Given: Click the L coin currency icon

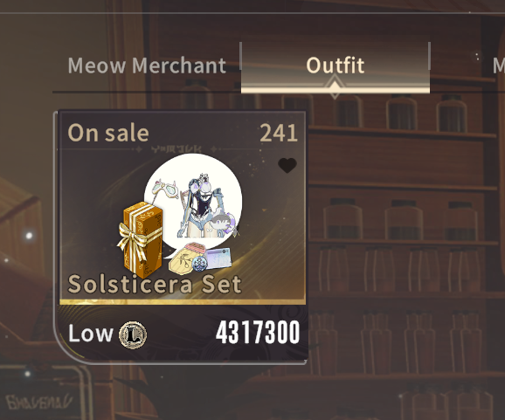Looking at the screenshot, I should tap(133, 334).
